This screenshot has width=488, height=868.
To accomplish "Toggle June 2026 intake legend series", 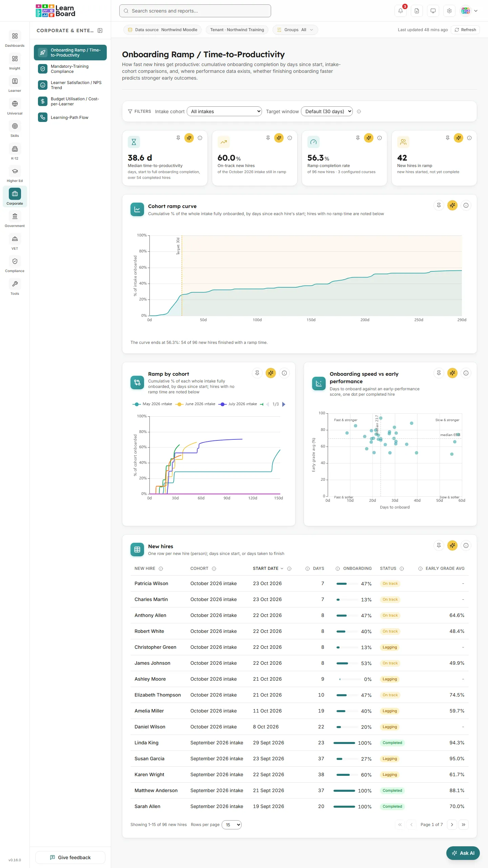I will click(x=196, y=404).
